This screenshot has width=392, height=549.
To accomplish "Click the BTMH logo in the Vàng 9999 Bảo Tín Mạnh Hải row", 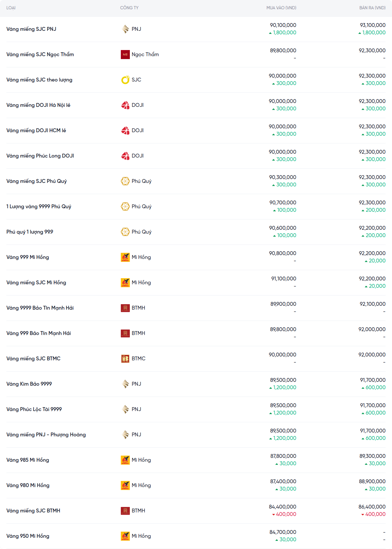I will pyautogui.click(x=125, y=308).
